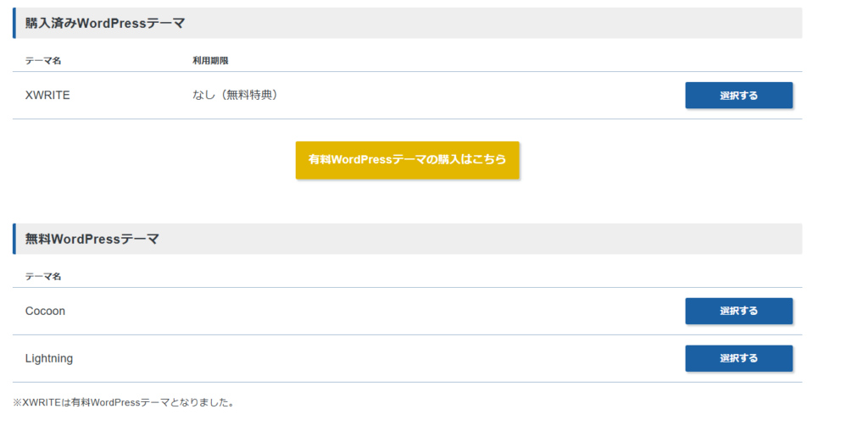Click blue accent bar beside 購入済みWordPressテーマ
This screenshot has height=431, width=868.
pyautogui.click(x=14, y=24)
